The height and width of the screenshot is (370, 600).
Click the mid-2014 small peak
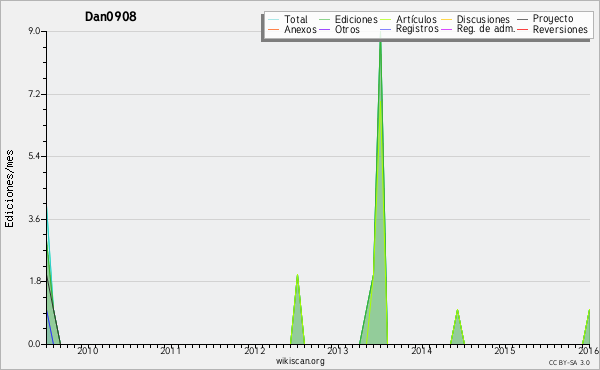[x=457, y=327]
